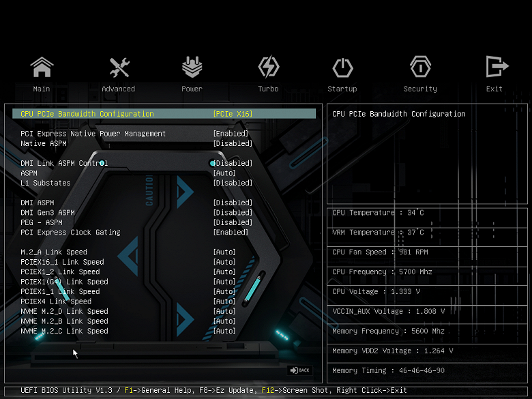Screen dimensions: 532x399
Task: Switch to the Power tab label
Action: click(x=192, y=89)
